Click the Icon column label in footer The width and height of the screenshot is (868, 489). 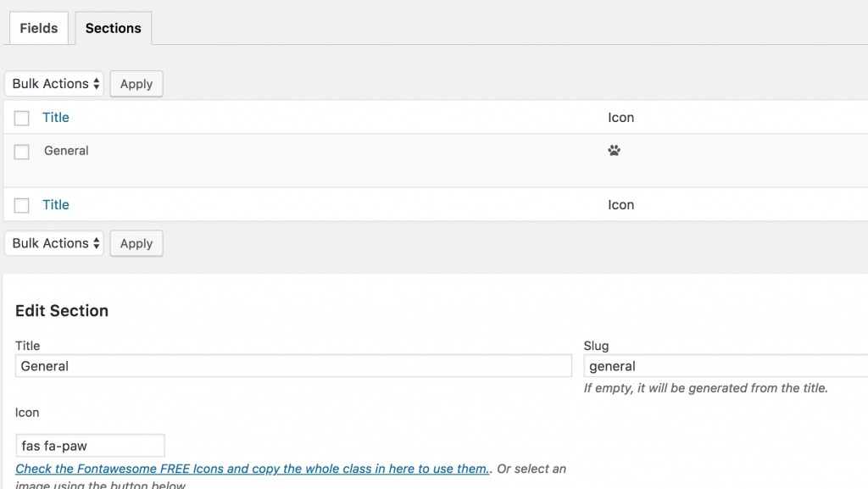(621, 205)
